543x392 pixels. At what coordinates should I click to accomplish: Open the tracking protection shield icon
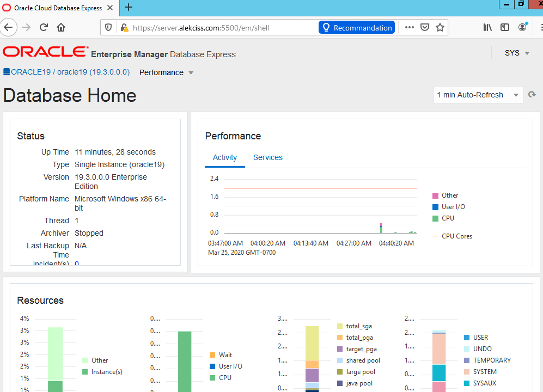[108, 27]
